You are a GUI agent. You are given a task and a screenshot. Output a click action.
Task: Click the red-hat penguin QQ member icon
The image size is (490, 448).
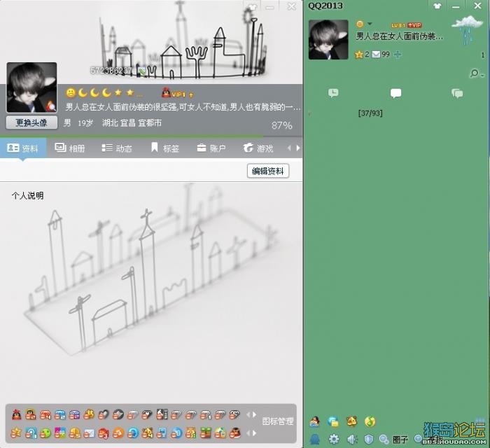[16, 414]
